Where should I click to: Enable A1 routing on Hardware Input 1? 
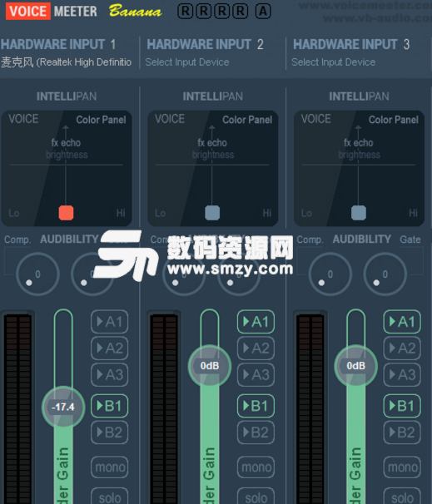click(110, 321)
